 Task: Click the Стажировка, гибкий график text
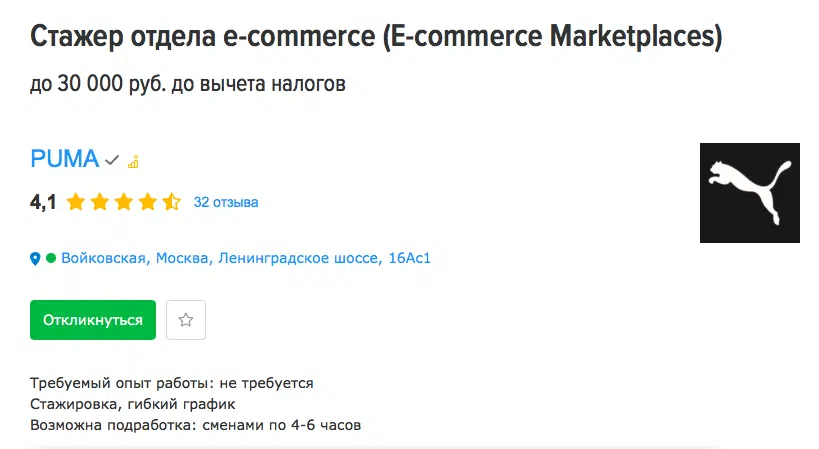133,404
